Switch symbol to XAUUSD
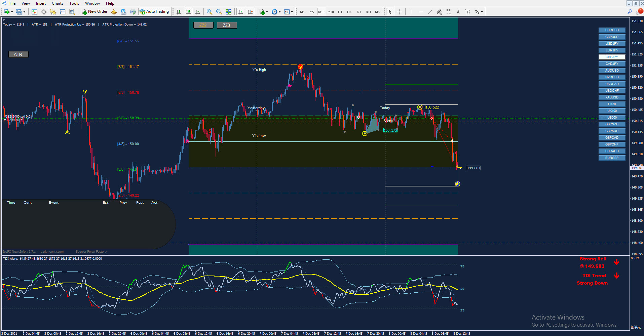This screenshot has height=336, width=644. click(x=612, y=97)
